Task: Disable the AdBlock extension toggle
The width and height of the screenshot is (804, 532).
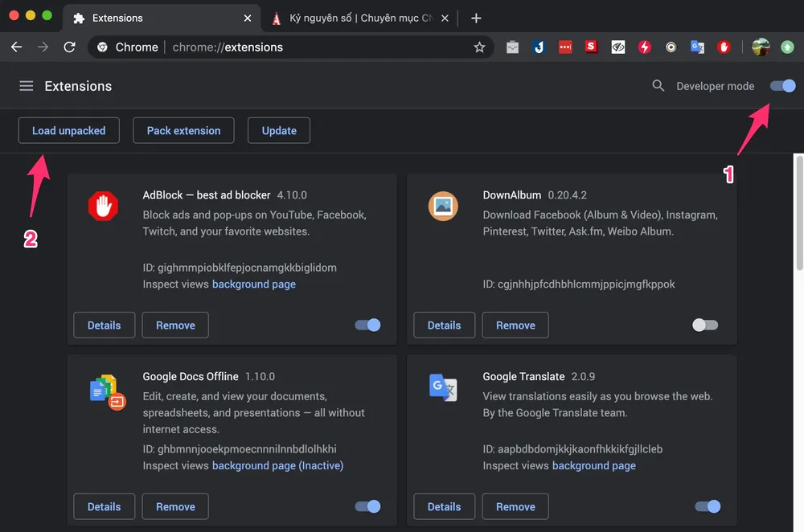Action: pyautogui.click(x=367, y=325)
